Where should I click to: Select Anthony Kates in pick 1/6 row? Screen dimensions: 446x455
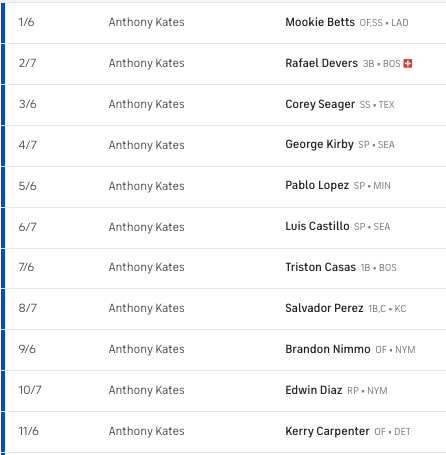pyautogui.click(x=147, y=22)
